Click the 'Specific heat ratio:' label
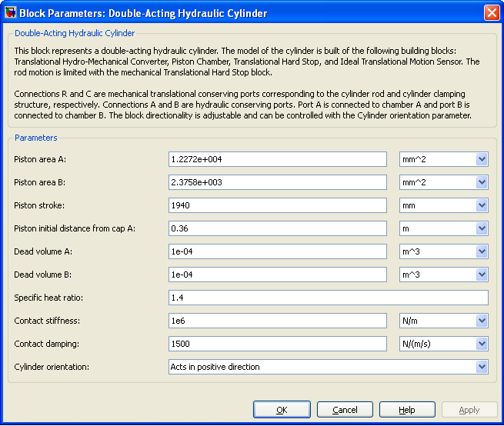 pyautogui.click(x=48, y=298)
